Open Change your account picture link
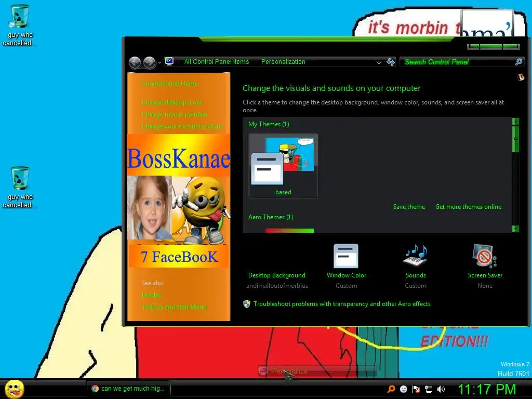Screen dimensions: 532x399 pos(182,126)
